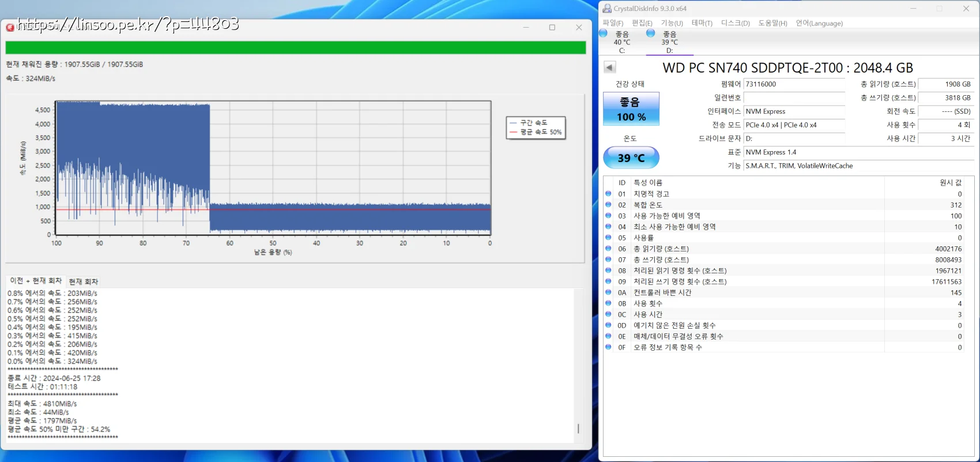This screenshot has height=462, width=980.
Task: Click the CrystalDiskInfo title bar icon
Action: tap(607, 9)
